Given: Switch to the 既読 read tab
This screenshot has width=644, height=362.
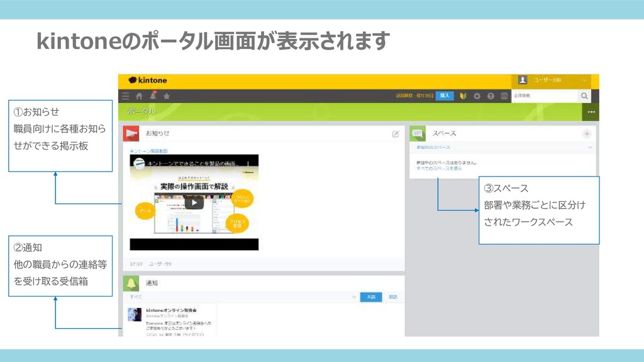Looking at the screenshot, I should [x=393, y=297].
